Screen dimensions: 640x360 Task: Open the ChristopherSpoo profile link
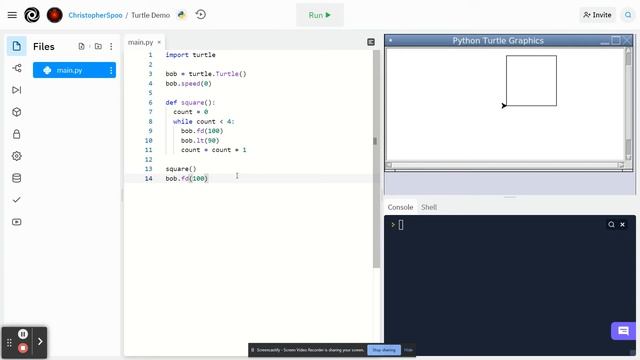[x=95, y=15]
